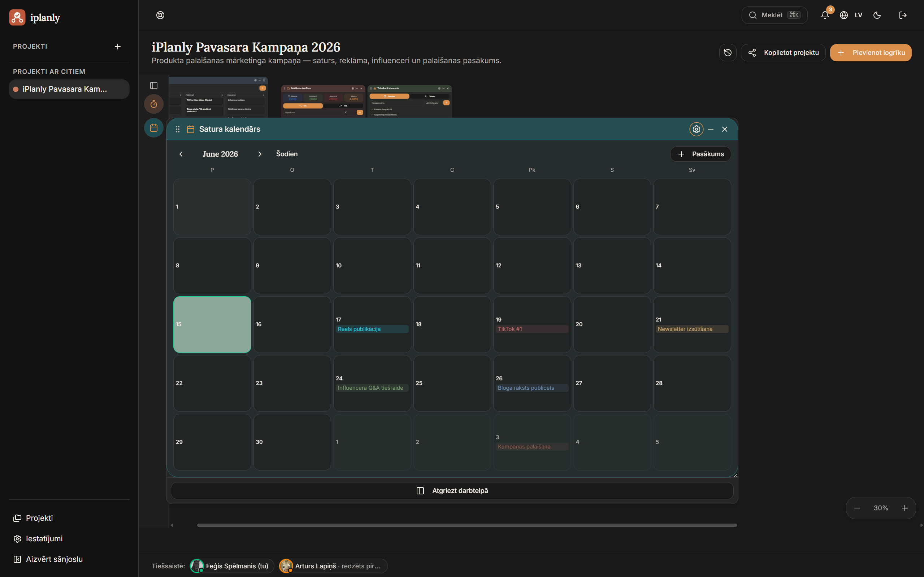Click the horizontal canvas scrollbar
The height and width of the screenshot is (577, 924).
pyautogui.click(x=467, y=525)
